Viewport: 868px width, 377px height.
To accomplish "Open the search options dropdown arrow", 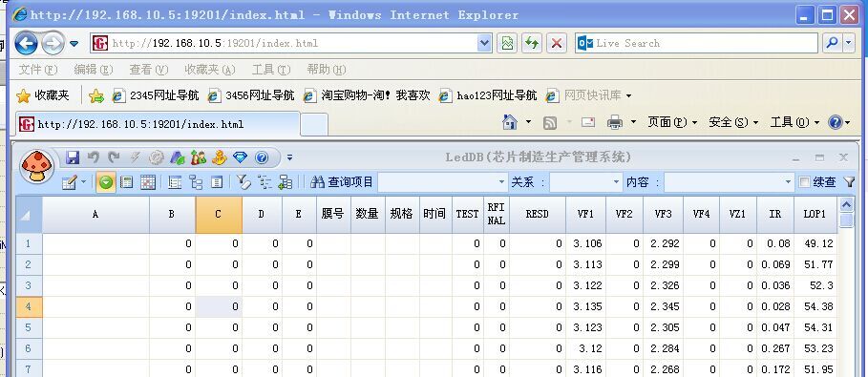I will point(849,43).
